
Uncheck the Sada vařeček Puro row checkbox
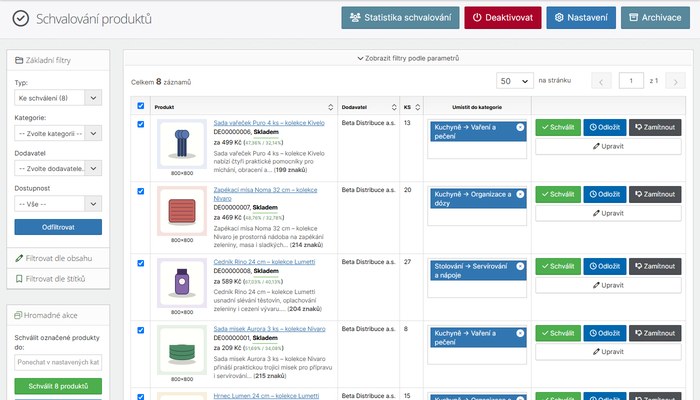pyautogui.click(x=141, y=124)
